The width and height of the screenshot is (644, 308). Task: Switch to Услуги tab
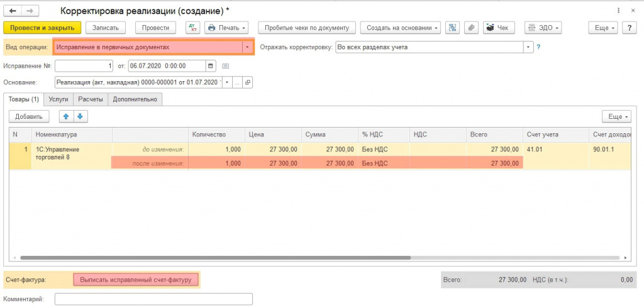58,99
